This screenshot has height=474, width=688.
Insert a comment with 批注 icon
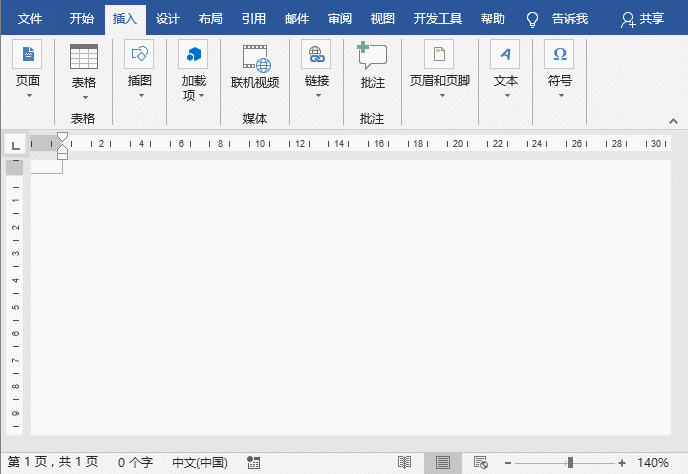tap(372, 58)
